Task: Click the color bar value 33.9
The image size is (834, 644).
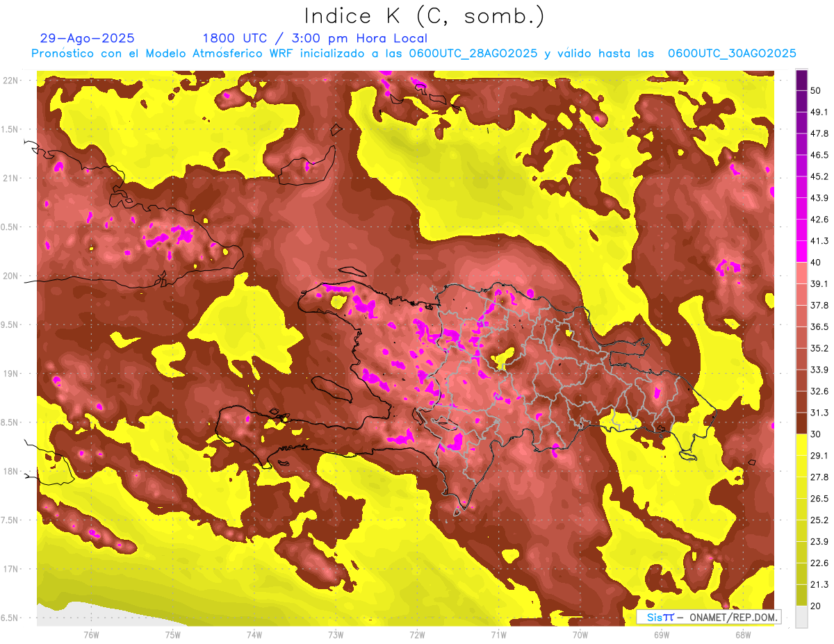Action: pos(819,370)
